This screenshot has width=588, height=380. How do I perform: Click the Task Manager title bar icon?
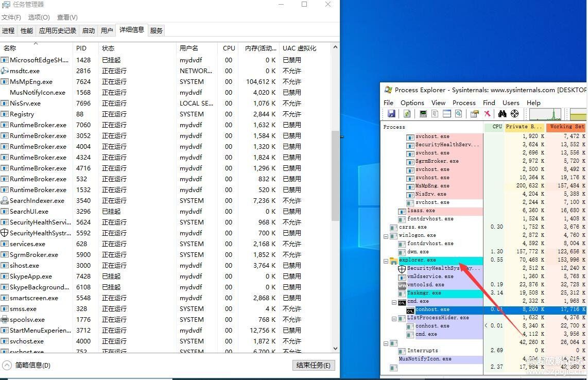tap(6, 5)
